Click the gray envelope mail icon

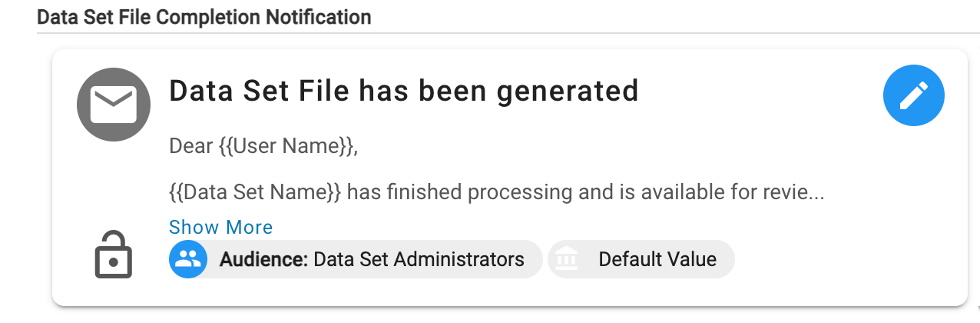pyautogui.click(x=113, y=104)
